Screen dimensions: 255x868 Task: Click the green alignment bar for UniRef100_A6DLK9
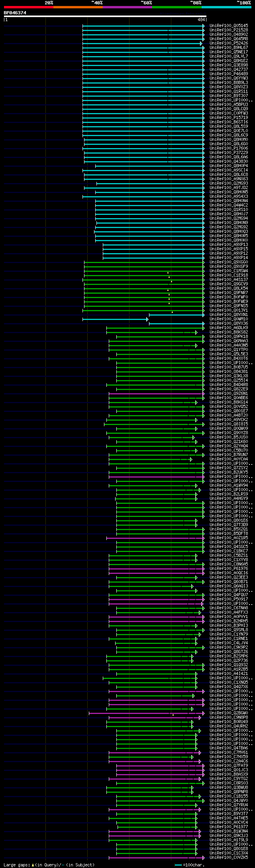pos(155,328)
